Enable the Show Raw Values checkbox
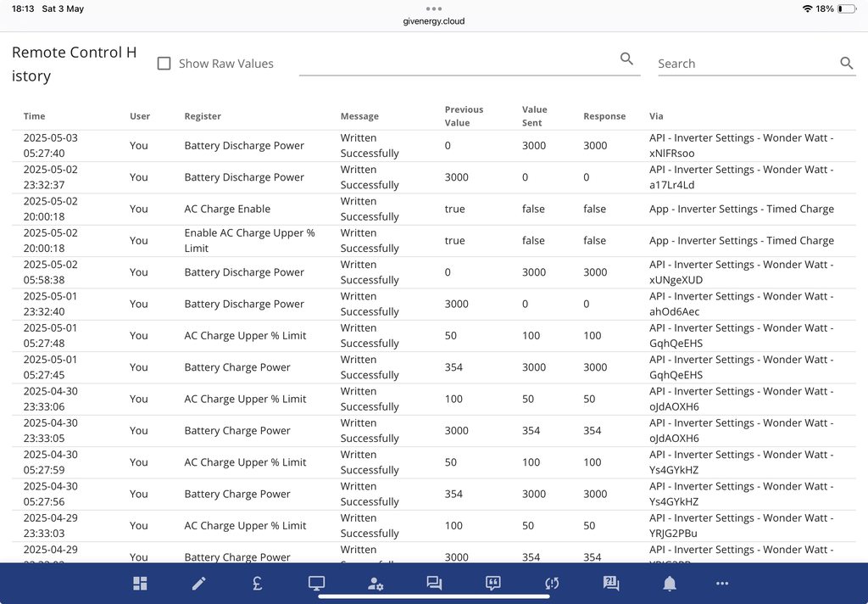Screen dimensions: 868x604 [164, 64]
